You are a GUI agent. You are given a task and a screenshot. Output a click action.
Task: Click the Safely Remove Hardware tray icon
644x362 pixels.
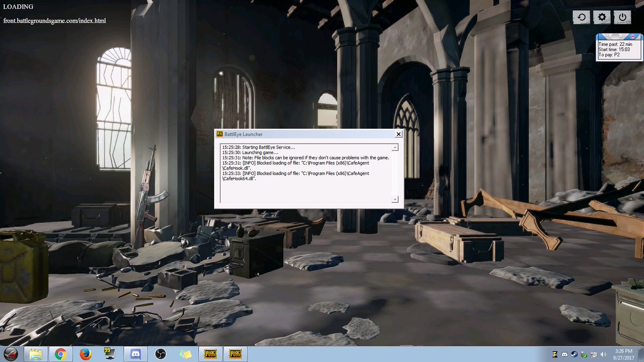584,354
